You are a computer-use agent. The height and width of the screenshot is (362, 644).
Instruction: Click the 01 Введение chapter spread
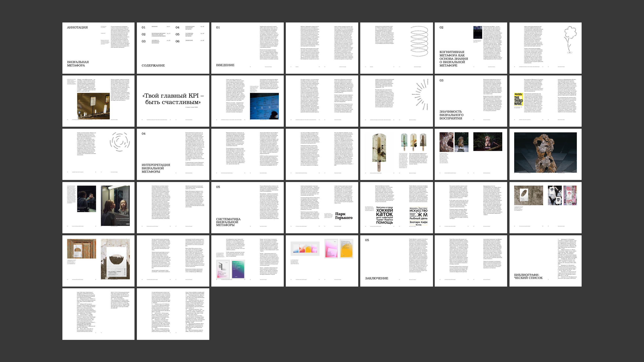[247, 48]
